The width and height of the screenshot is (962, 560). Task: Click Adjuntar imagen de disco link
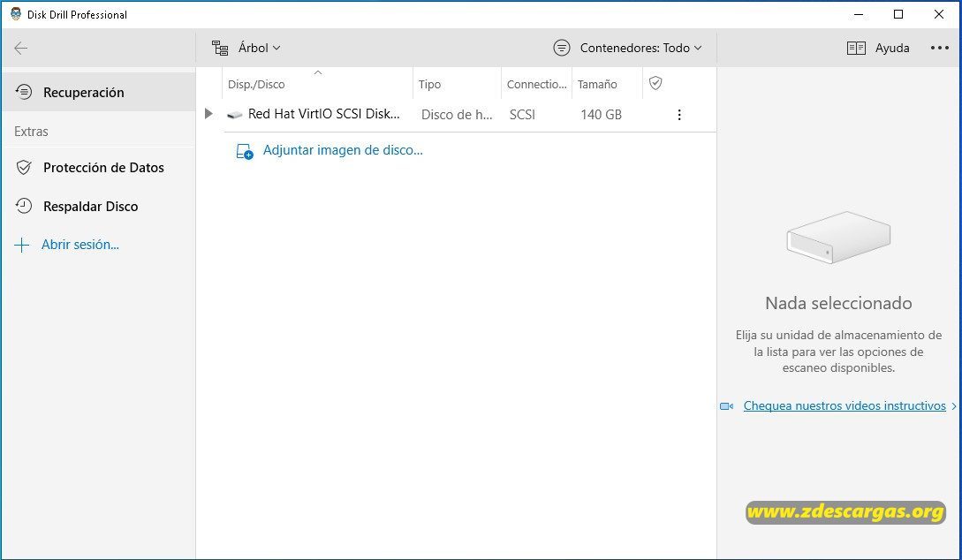tap(343, 150)
